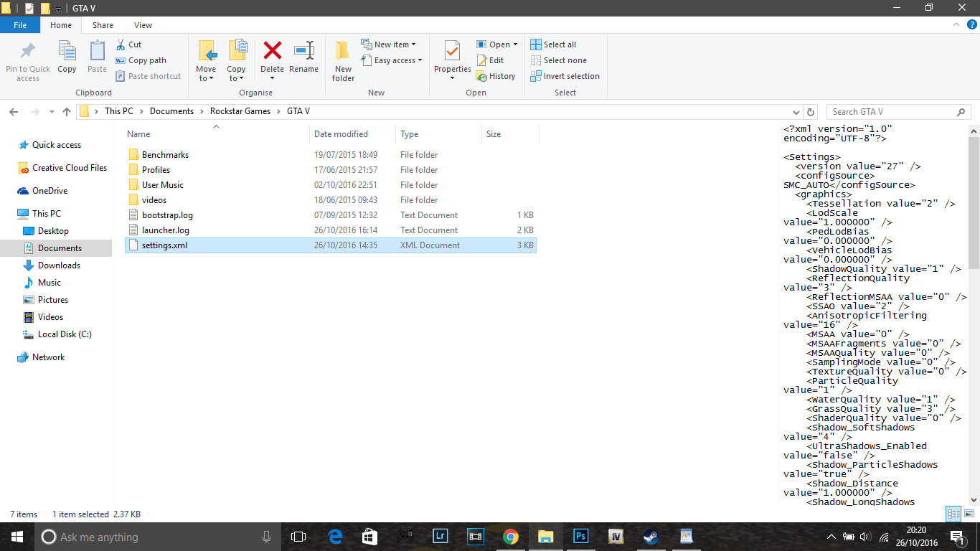Image resolution: width=980 pixels, height=551 pixels.
Task: Expand the Copy to dropdown
Action: coord(236,74)
